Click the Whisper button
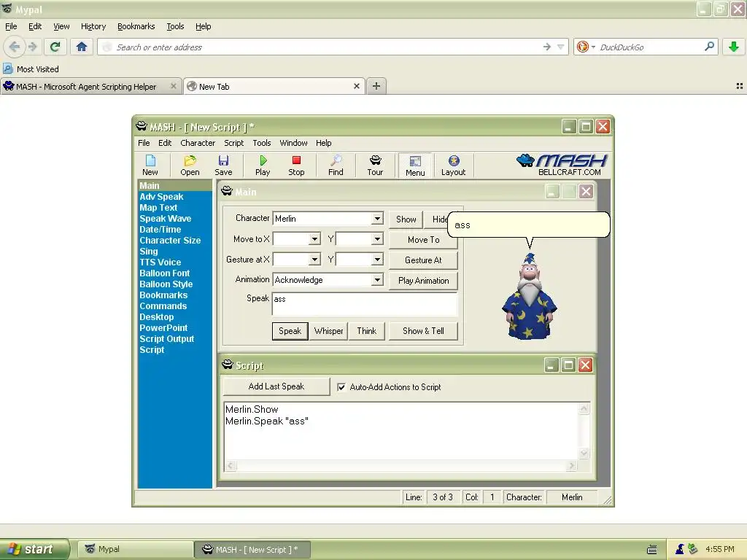 pos(328,331)
